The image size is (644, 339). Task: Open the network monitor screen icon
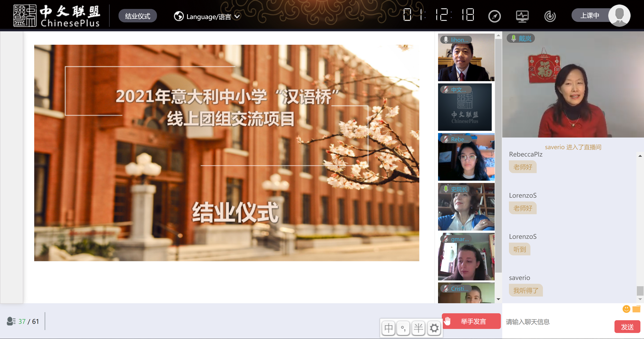(x=522, y=17)
